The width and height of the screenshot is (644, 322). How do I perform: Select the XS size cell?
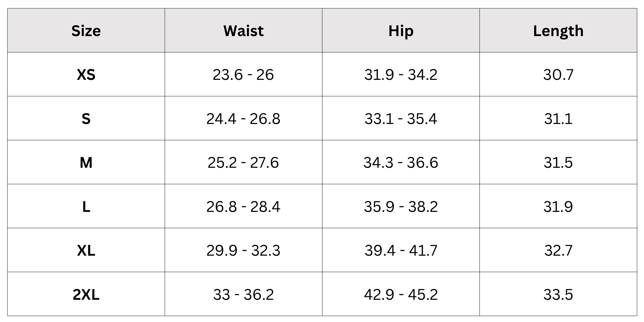[86, 75]
